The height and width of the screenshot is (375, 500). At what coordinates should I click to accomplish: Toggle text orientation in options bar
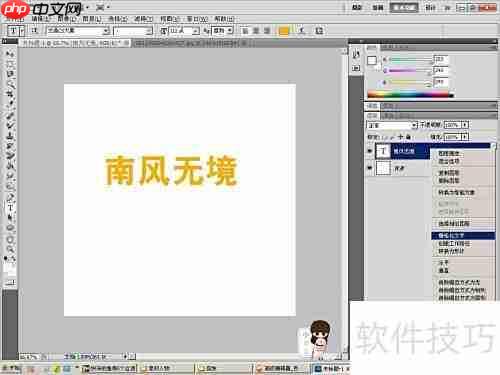tap(35, 31)
